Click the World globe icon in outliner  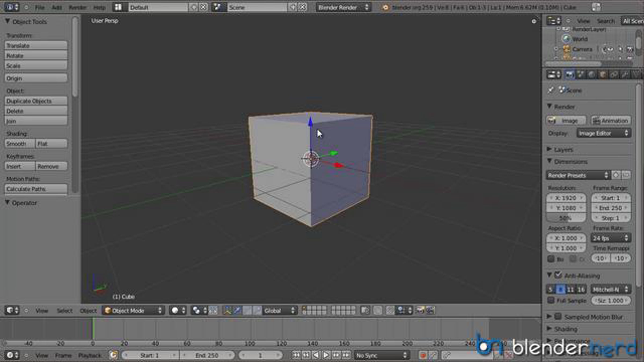coord(566,39)
